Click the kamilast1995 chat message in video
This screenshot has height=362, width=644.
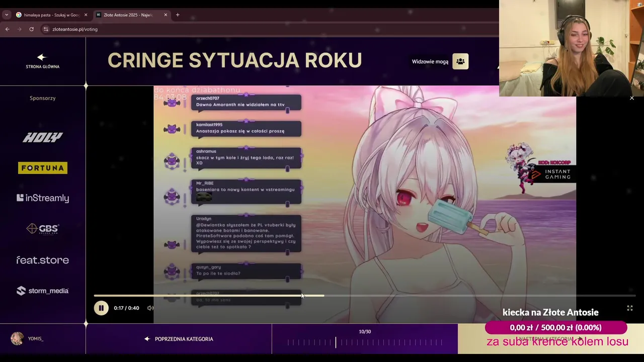pos(246,128)
